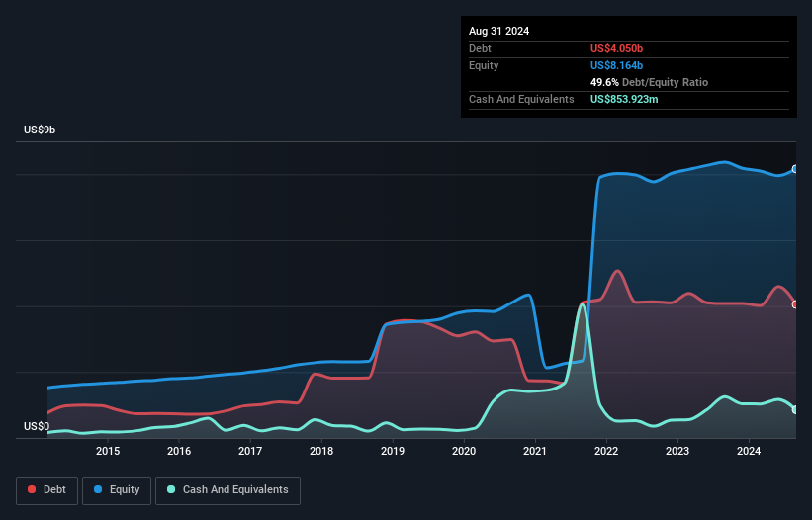Select the red Debt endpoint marker

tap(795, 304)
